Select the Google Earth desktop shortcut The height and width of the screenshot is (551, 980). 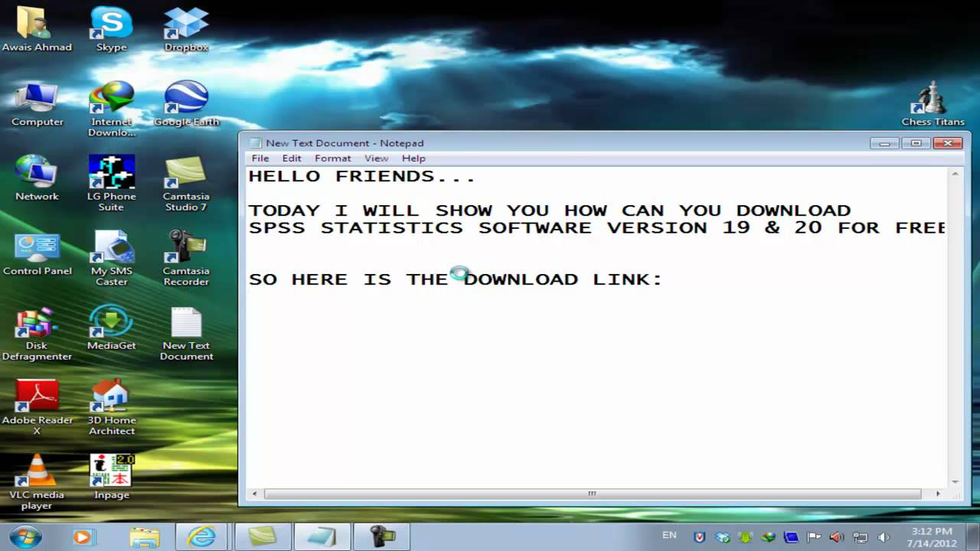(x=186, y=104)
